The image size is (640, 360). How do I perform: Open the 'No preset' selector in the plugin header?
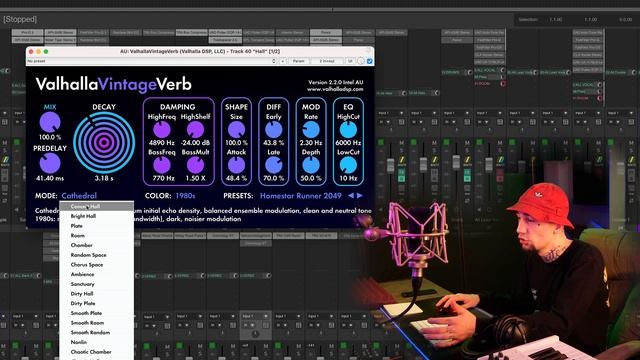[151, 61]
